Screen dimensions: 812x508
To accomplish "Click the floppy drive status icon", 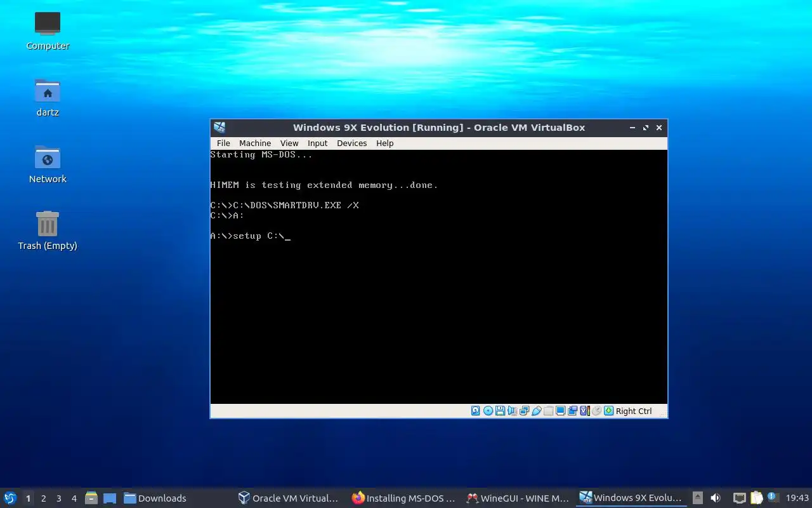I will [500, 411].
